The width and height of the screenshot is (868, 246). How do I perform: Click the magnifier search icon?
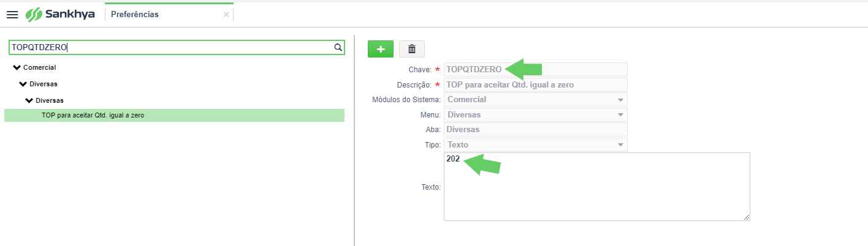click(338, 47)
